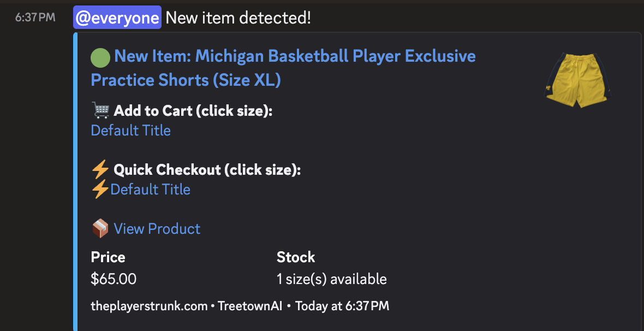Click the Default Title link under Add to Cart
644x331 pixels.
(x=130, y=131)
